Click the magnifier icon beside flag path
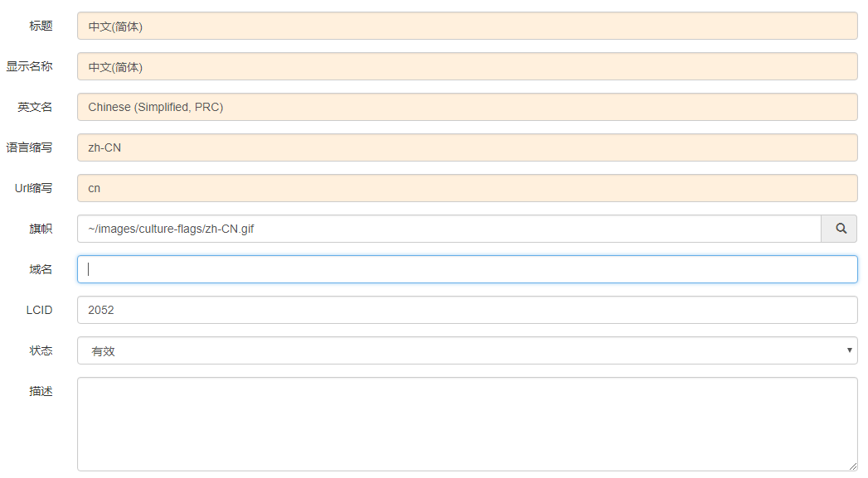The image size is (868, 478). tap(839, 229)
